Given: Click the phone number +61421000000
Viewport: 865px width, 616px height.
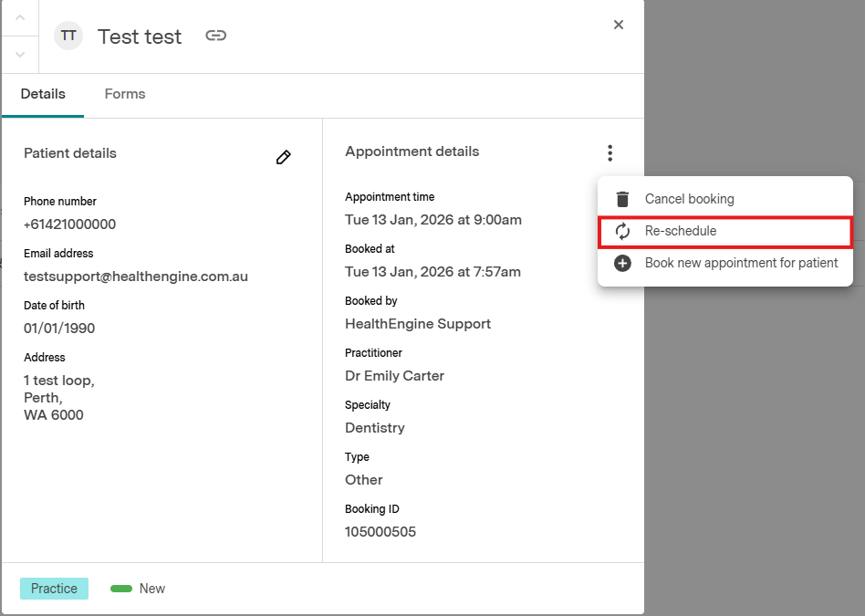Looking at the screenshot, I should click(x=69, y=224).
